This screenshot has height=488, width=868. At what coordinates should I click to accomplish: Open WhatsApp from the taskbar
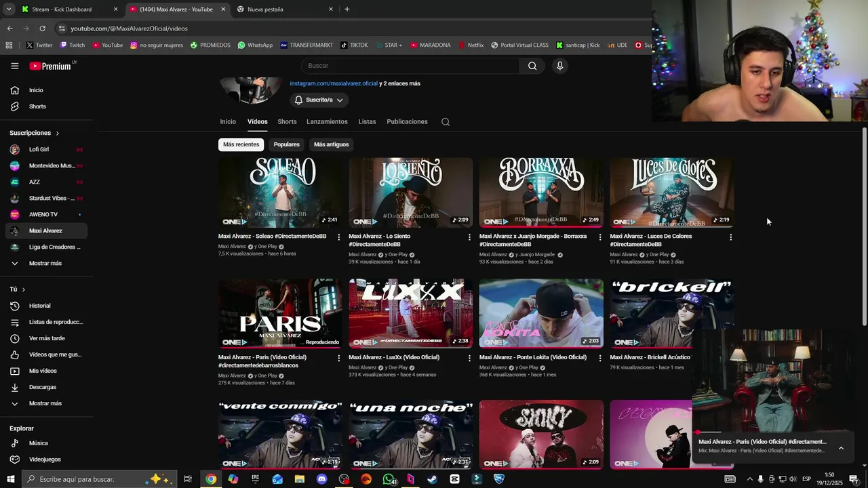point(389,479)
